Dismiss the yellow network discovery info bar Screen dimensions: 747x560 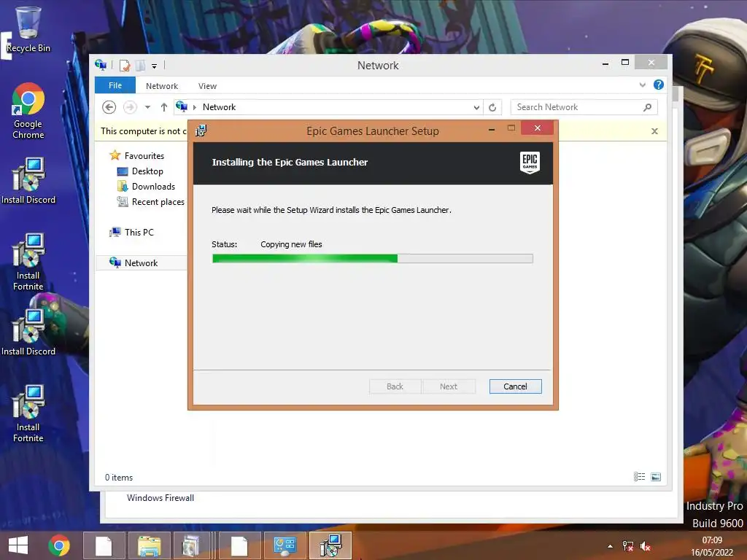pos(654,131)
